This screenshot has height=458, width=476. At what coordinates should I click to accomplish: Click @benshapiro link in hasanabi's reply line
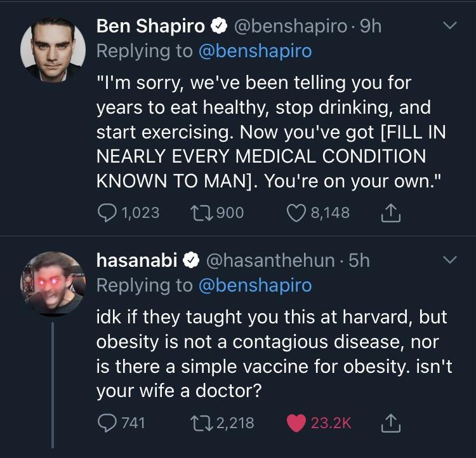tap(255, 285)
